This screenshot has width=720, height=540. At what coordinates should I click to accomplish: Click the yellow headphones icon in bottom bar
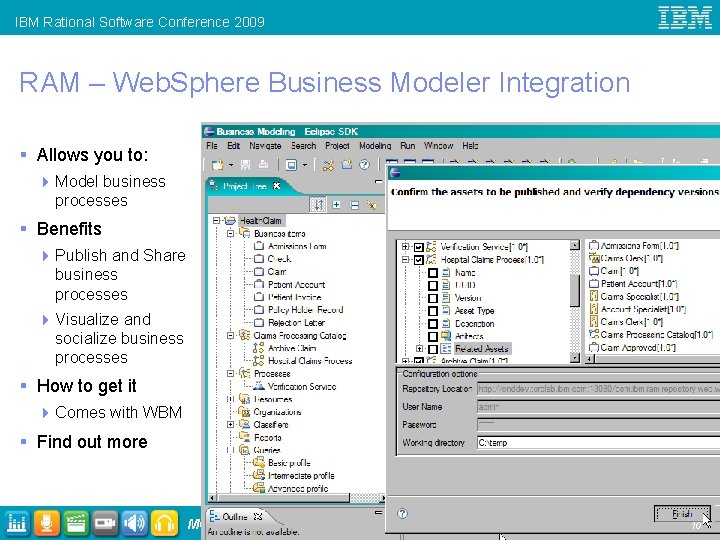(x=164, y=523)
